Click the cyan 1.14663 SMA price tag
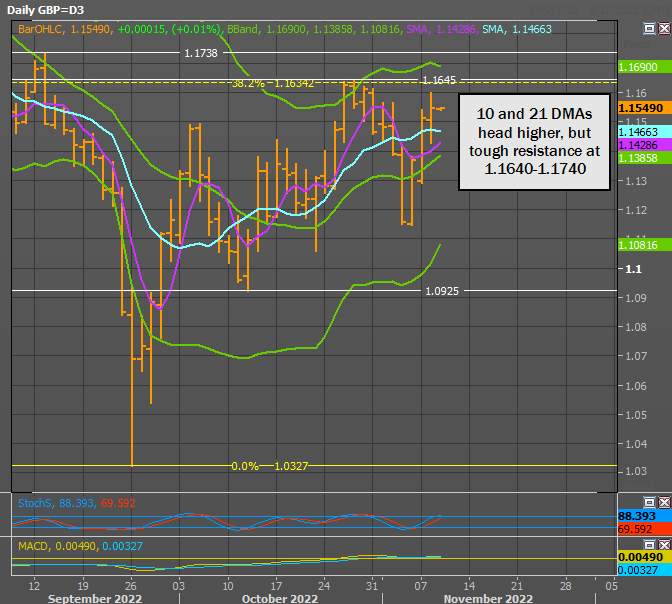 645,132
